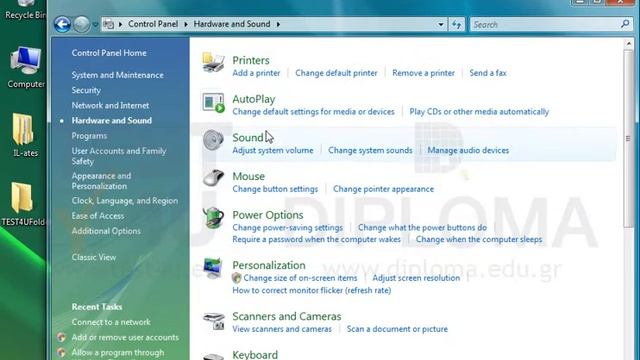The width and height of the screenshot is (640, 360).
Task: Switch to Classic View
Action: point(94,258)
